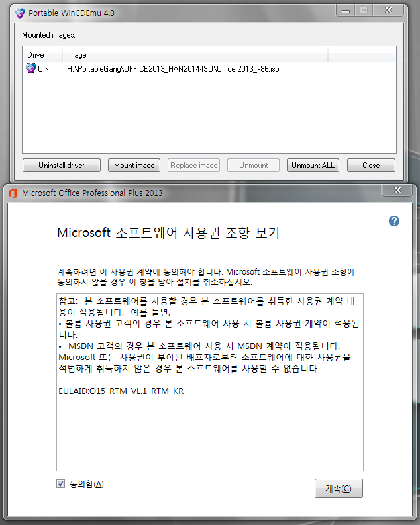This screenshot has height=525, width=420.
Task: Open the WinCDEmu title bar icon menu
Action: 19,13
